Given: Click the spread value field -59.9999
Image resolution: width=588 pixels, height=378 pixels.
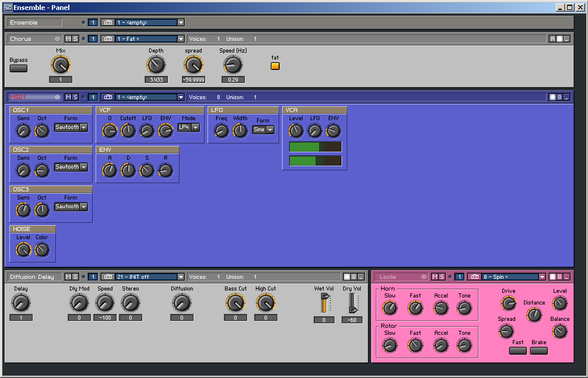Looking at the screenshot, I should (193, 79).
